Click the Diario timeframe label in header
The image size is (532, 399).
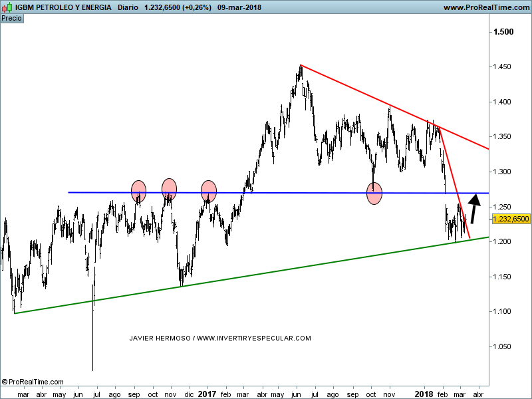click(128, 7)
